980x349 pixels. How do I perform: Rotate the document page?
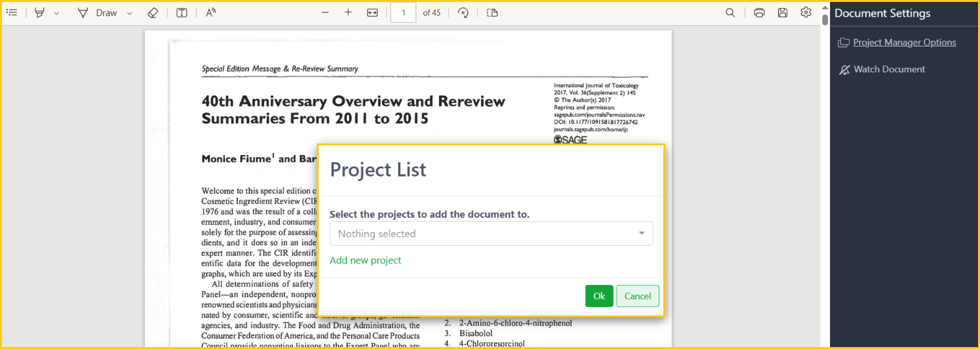463,13
